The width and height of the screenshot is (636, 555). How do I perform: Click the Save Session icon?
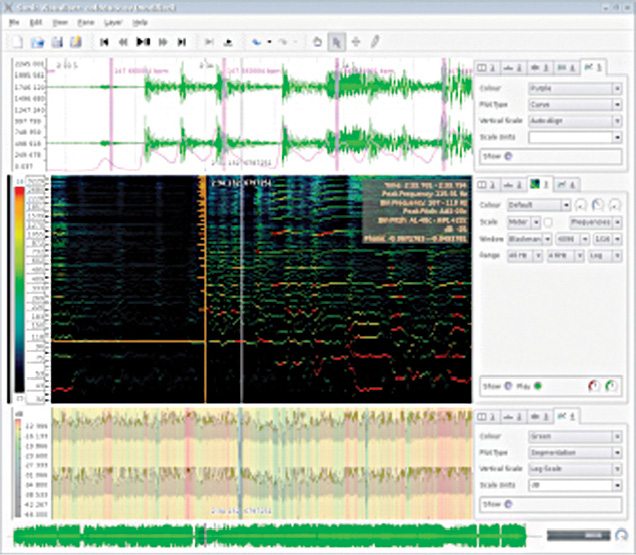57,42
